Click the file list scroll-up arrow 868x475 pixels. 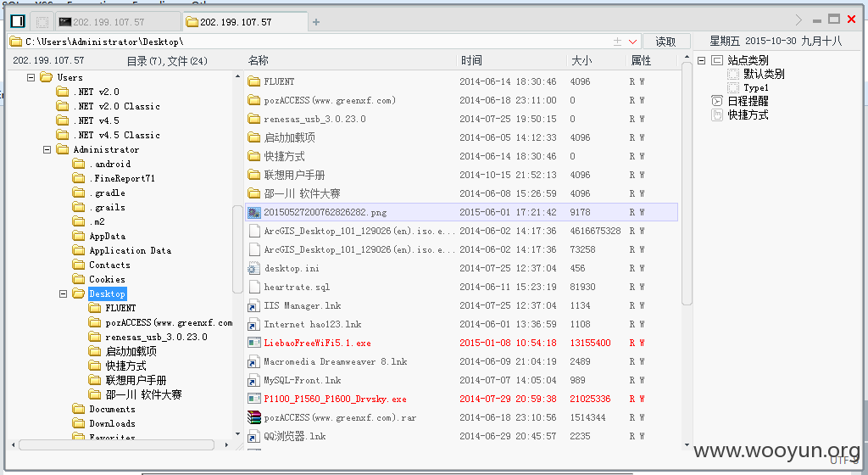click(687, 57)
